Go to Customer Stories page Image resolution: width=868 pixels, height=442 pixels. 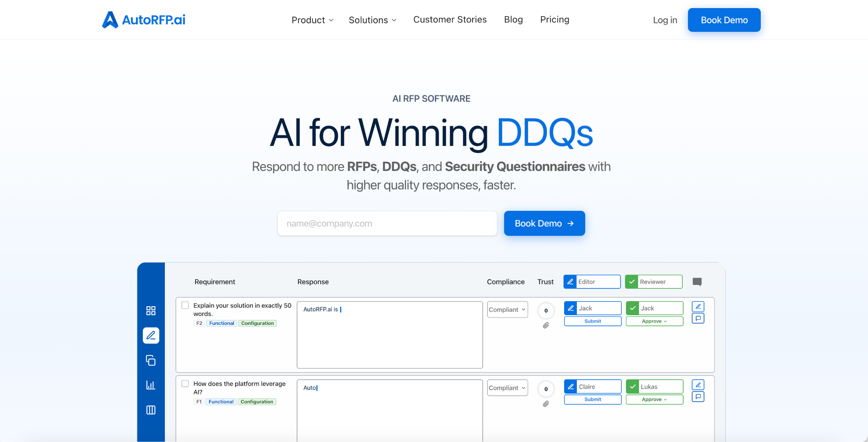click(x=450, y=20)
